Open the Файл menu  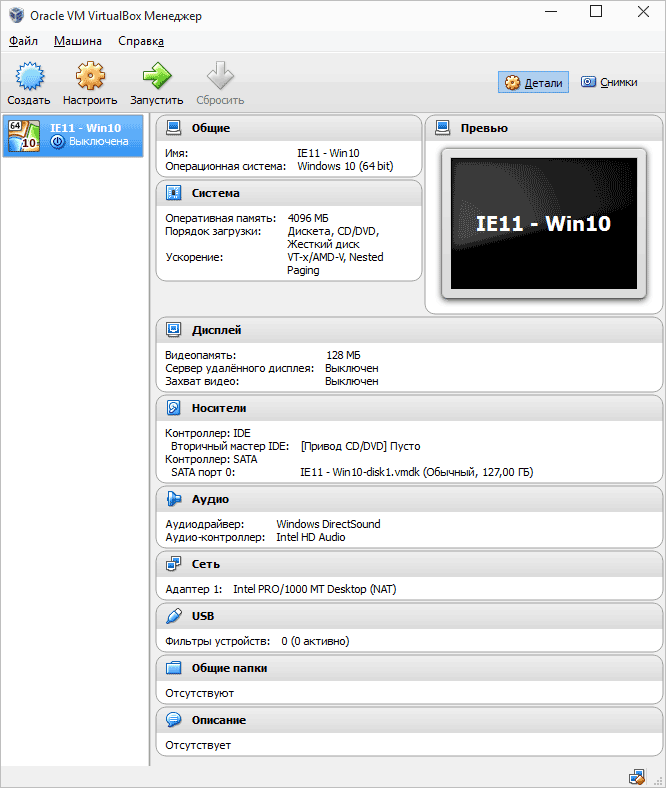tap(23, 41)
